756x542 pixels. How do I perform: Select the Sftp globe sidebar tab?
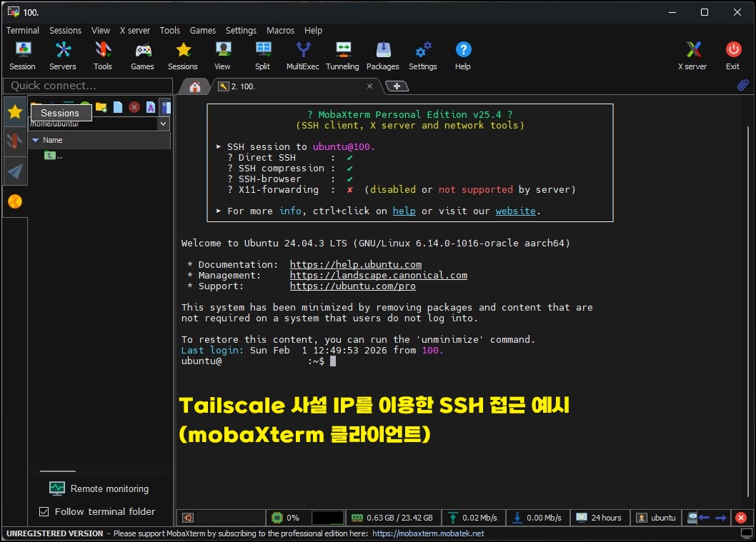tap(15, 201)
